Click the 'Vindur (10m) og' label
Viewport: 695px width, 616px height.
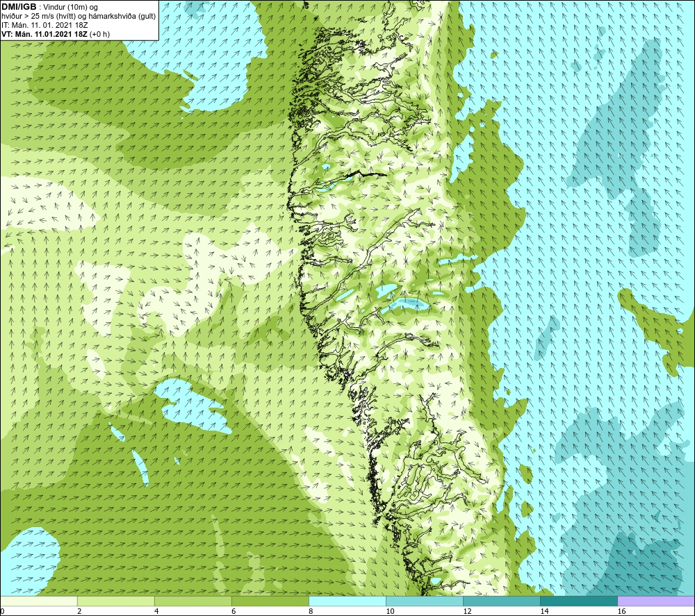pyautogui.click(x=71, y=7)
